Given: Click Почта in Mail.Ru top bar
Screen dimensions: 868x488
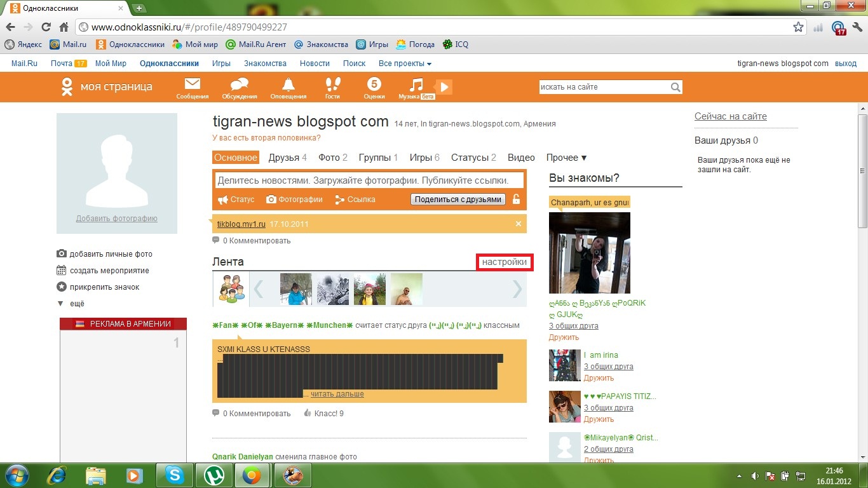Looking at the screenshot, I should [62, 64].
